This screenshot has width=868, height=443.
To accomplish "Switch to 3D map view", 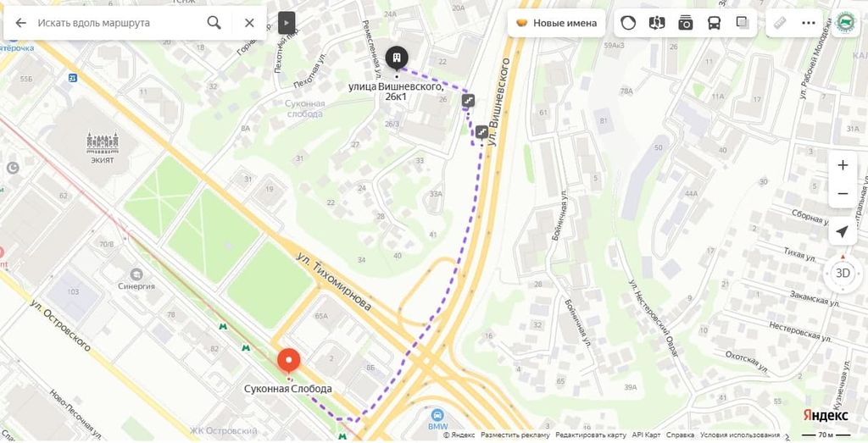I will pyautogui.click(x=843, y=274).
